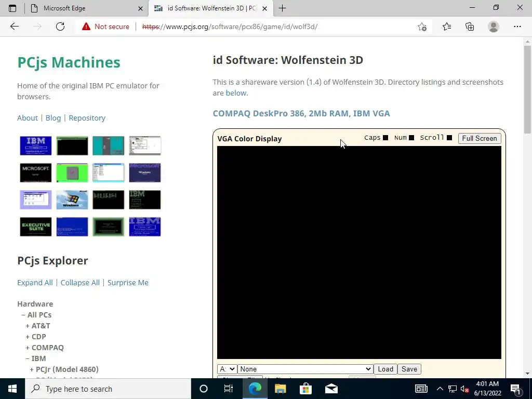Open the MICROSOFT black thumbnail
This screenshot has width=532, height=399.
tap(36, 172)
